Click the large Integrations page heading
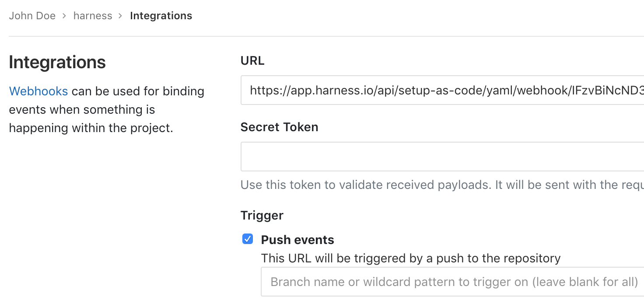The image size is (644, 307). click(57, 63)
